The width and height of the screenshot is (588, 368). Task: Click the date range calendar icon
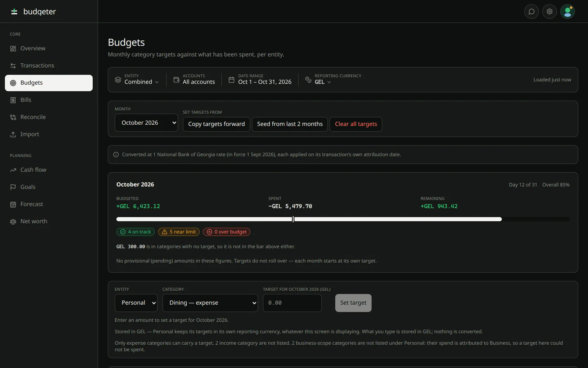(x=232, y=80)
